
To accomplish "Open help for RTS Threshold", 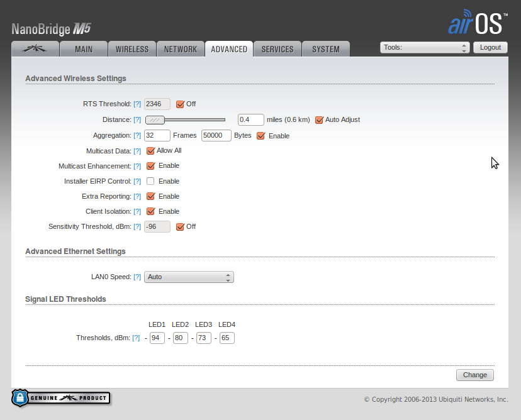I will coord(137,104).
